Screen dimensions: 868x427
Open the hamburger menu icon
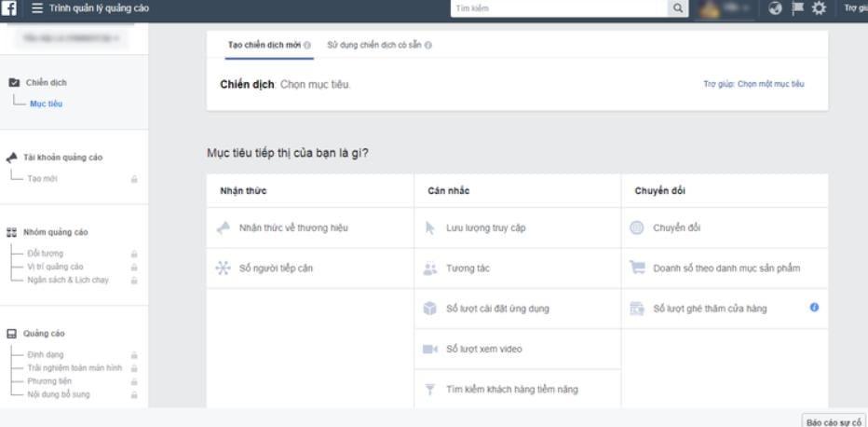[x=37, y=8]
